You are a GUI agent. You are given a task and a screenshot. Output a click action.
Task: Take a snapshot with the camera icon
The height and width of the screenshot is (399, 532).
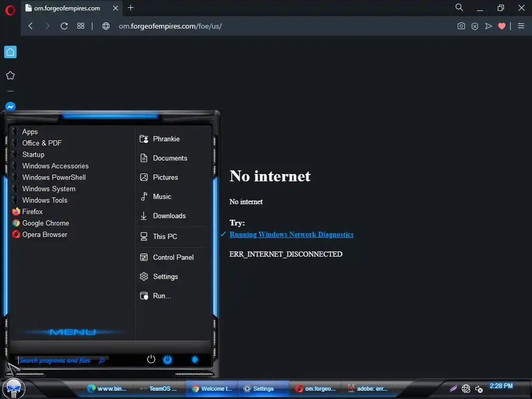(x=461, y=26)
